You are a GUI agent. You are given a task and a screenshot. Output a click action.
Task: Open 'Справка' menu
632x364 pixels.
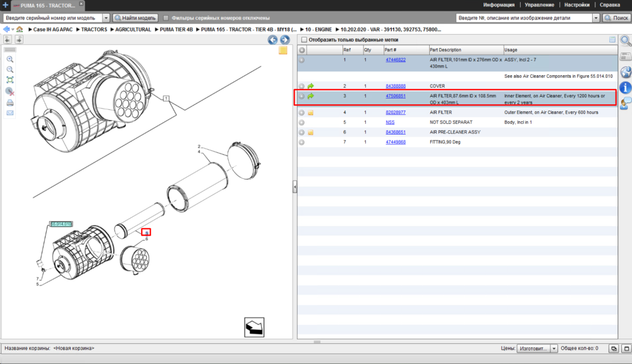[610, 5]
